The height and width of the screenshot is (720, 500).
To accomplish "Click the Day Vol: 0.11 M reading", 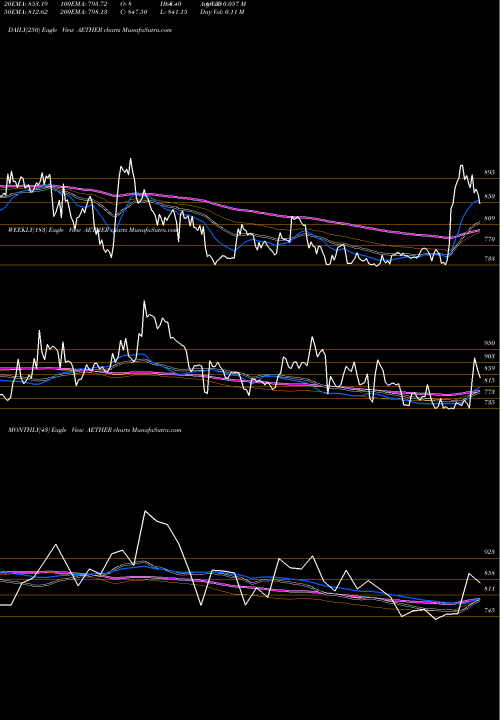I will tap(222, 12).
